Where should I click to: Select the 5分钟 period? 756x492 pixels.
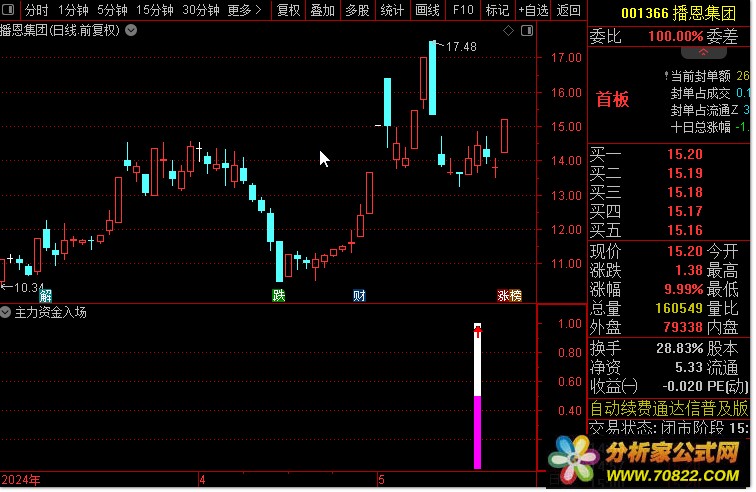pyautogui.click(x=112, y=10)
